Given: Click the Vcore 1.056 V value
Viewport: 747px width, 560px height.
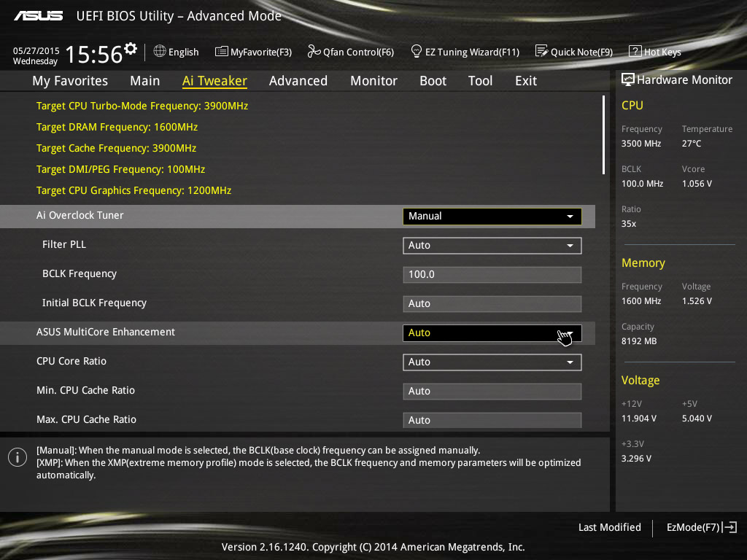Looking at the screenshot, I should 697,183.
